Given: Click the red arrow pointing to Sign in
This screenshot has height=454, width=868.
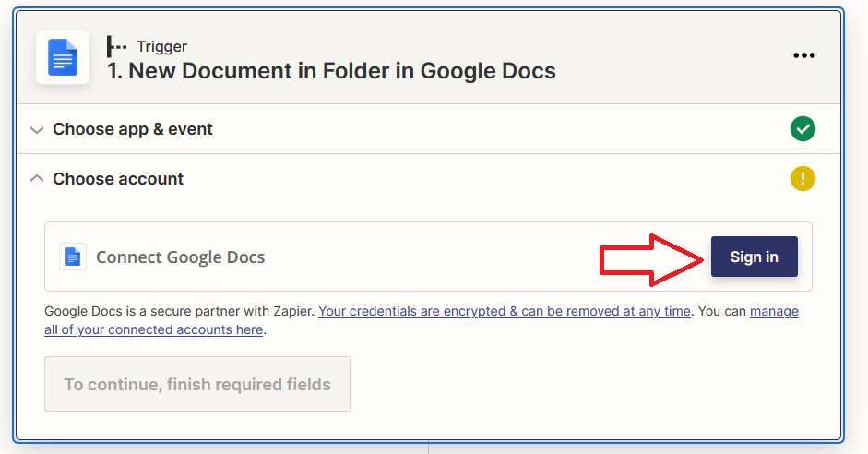Looking at the screenshot, I should 651,260.
